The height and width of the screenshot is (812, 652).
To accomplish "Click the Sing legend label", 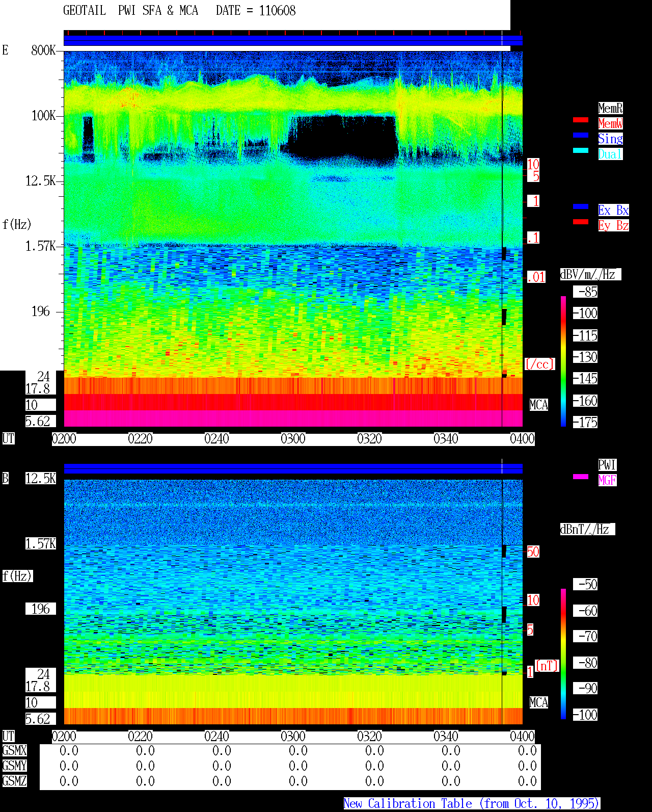I will click(610, 139).
